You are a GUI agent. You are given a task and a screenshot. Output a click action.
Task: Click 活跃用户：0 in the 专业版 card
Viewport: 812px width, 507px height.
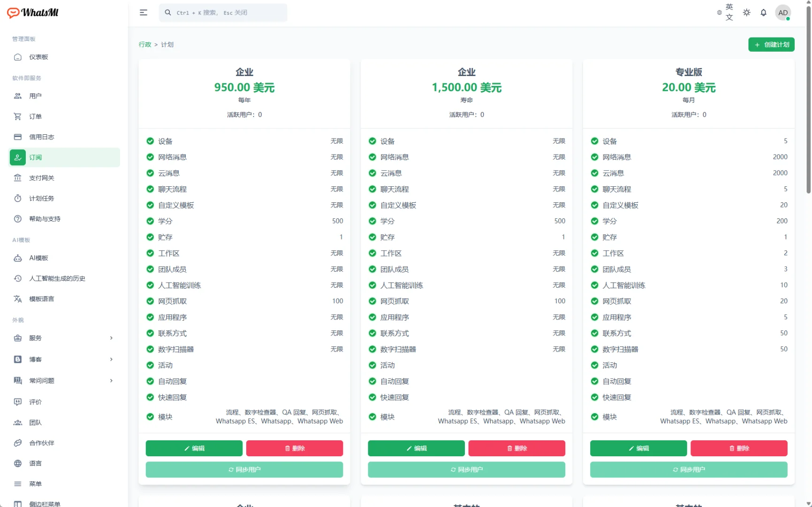689,115
